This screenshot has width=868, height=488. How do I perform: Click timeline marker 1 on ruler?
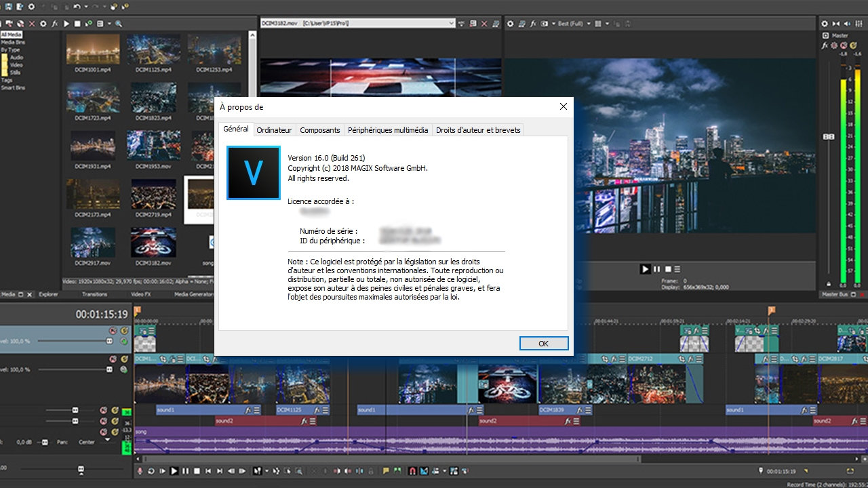pos(138,310)
